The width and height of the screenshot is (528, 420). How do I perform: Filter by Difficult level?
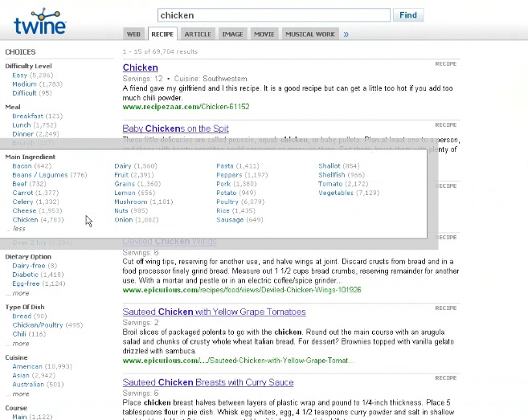pos(24,93)
